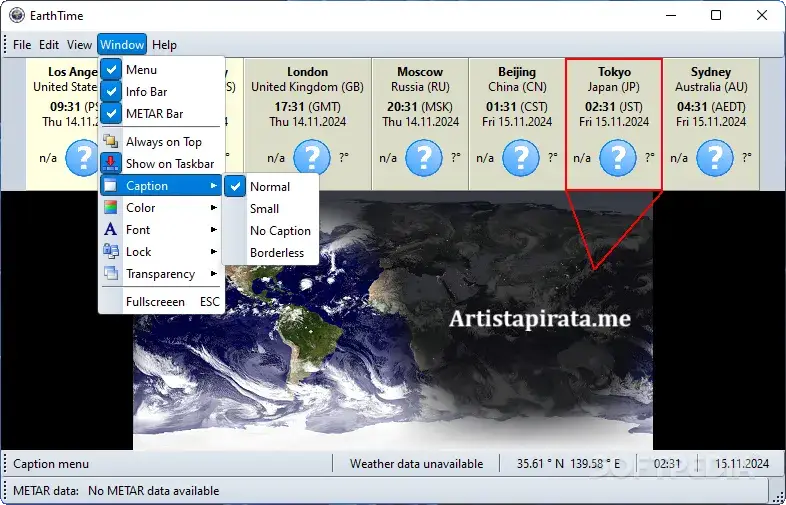Click the ESC shortcut beside Fullscreen
This screenshot has height=505, width=786.
(210, 301)
